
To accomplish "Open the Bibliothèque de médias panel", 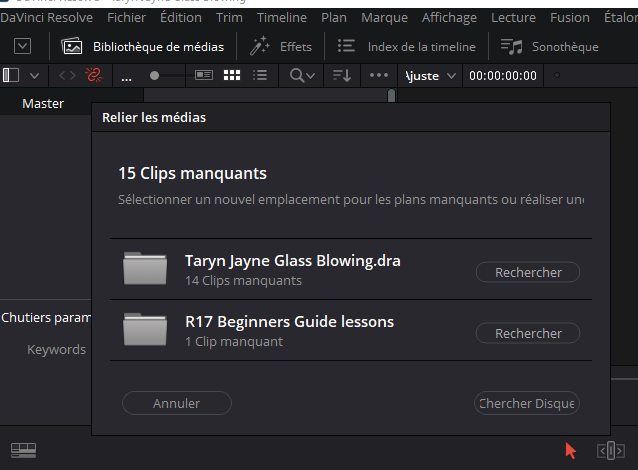I will tap(141, 46).
